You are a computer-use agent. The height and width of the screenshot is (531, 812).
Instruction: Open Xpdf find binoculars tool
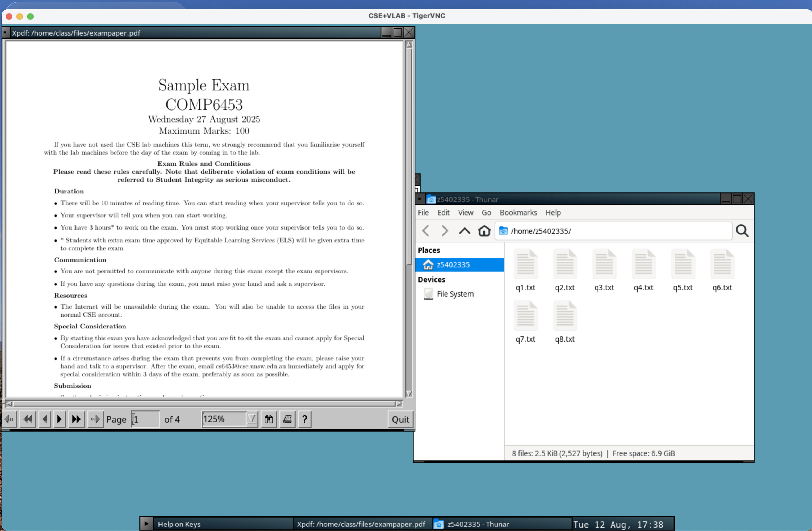269,419
